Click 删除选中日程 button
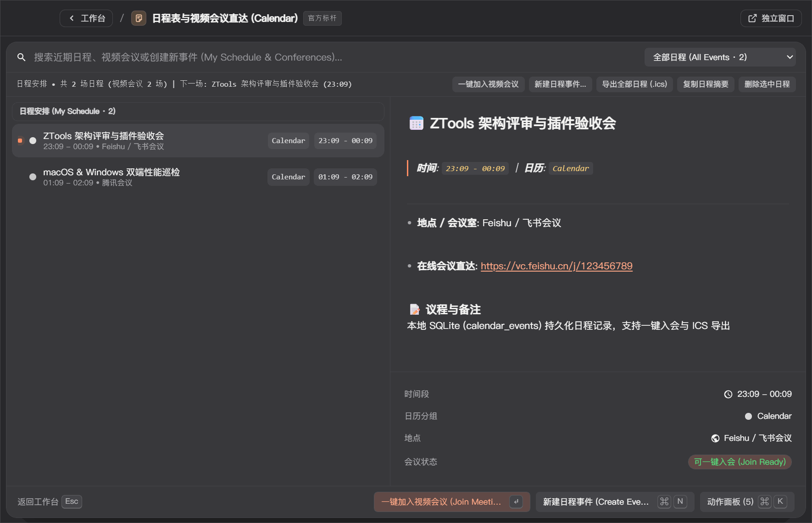Viewport: 812px width, 523px height. [767, 84]
